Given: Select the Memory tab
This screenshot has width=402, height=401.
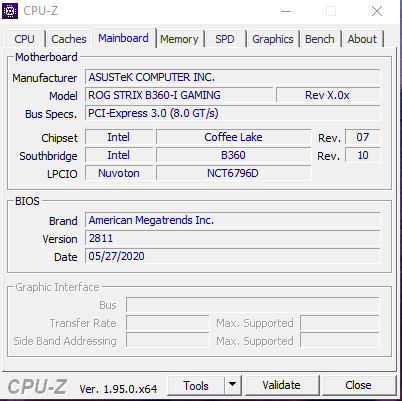Looking at the screenshot, I should pos(179,39).
